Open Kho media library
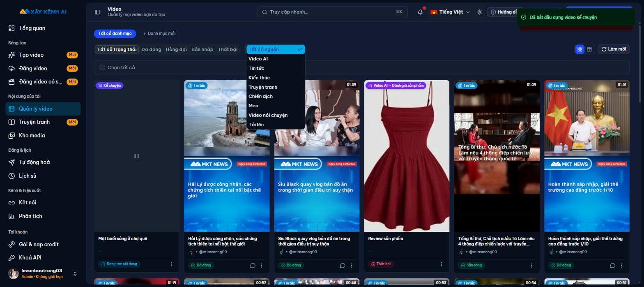Screen dimensions: 644x287 point(43,135)
